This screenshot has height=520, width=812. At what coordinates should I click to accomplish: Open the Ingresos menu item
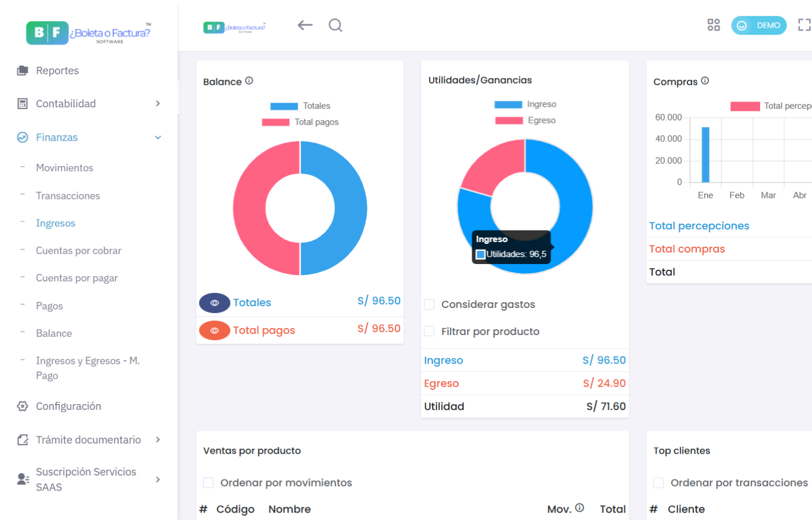pos(55,223)
